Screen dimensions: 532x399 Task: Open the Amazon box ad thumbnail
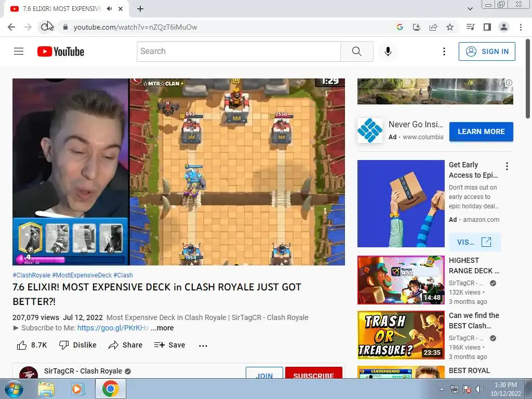[401, 204]
